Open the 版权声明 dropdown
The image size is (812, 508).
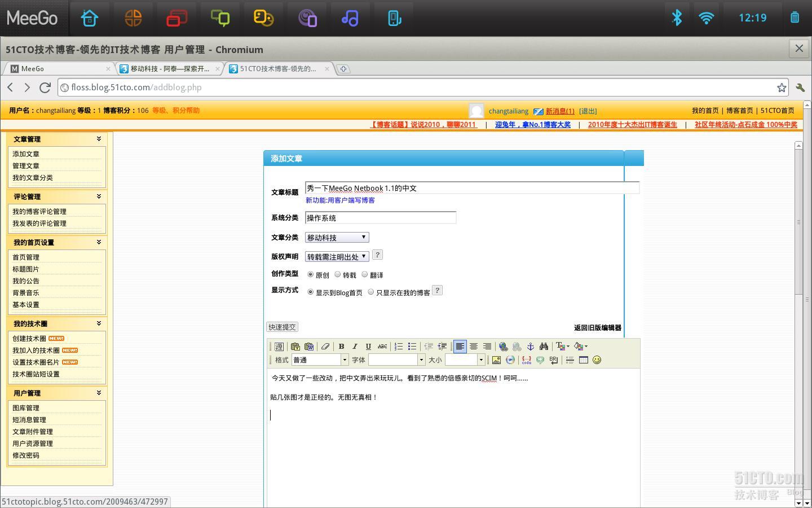pyautogui.click(x=337, y=256)
